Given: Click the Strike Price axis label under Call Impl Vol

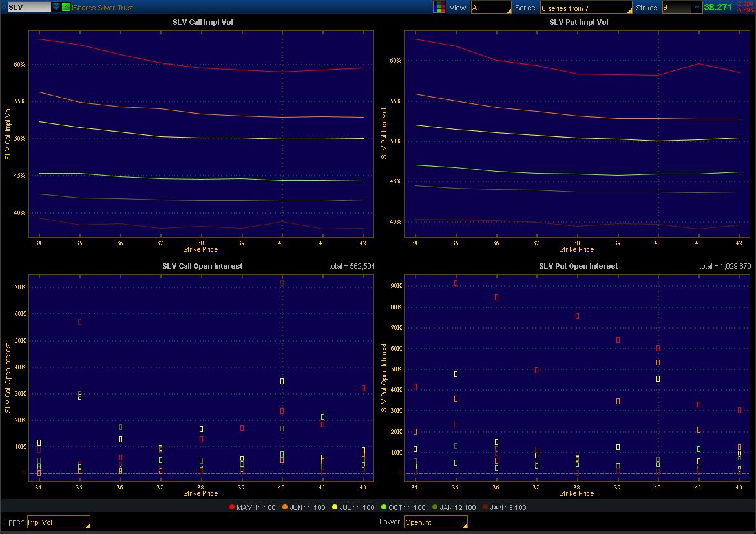Looking at the screenshot, I should pyautogui.click(x=200, y=250).
